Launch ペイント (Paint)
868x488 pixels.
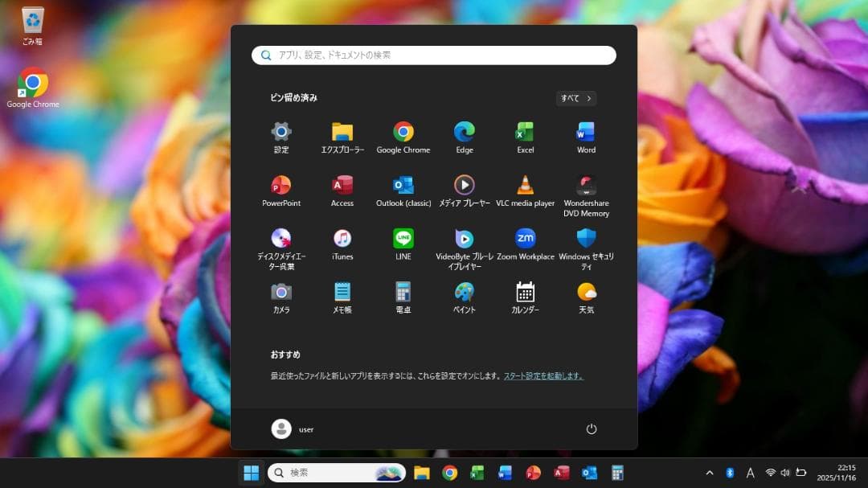(x=464, y=293)
